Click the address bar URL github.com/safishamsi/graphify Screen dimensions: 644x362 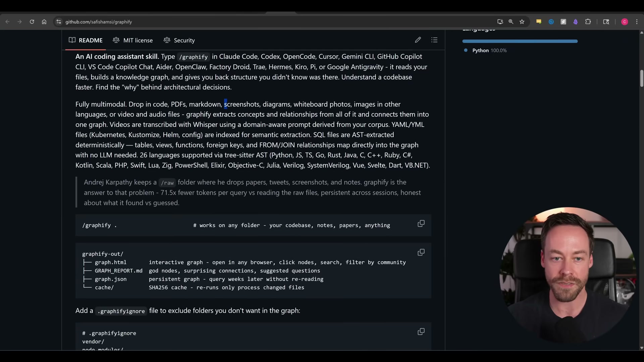click(99, 22)
